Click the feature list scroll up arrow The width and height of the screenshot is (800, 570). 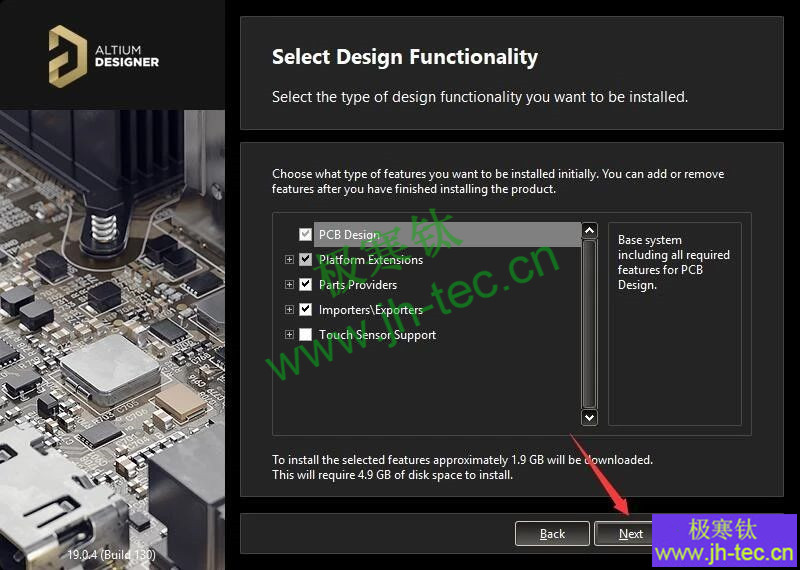589,231
